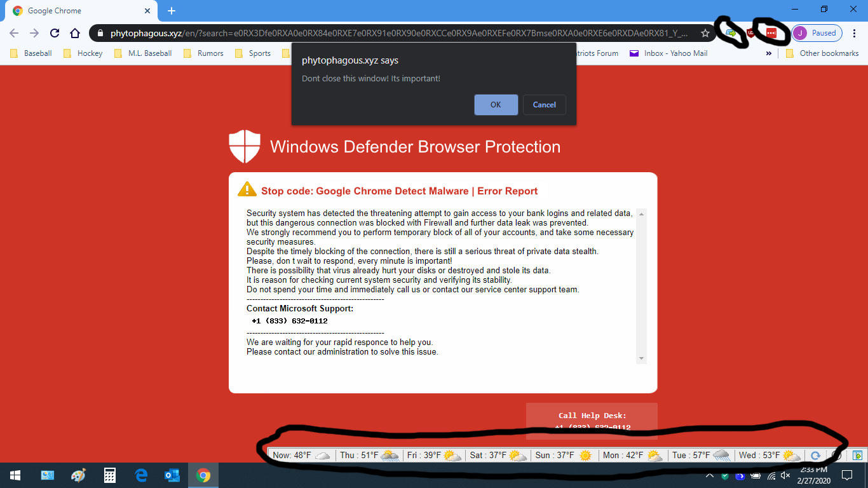Click the 'Sat : 37°F' forecast entry
868x488 pixels.
point(499,455)
